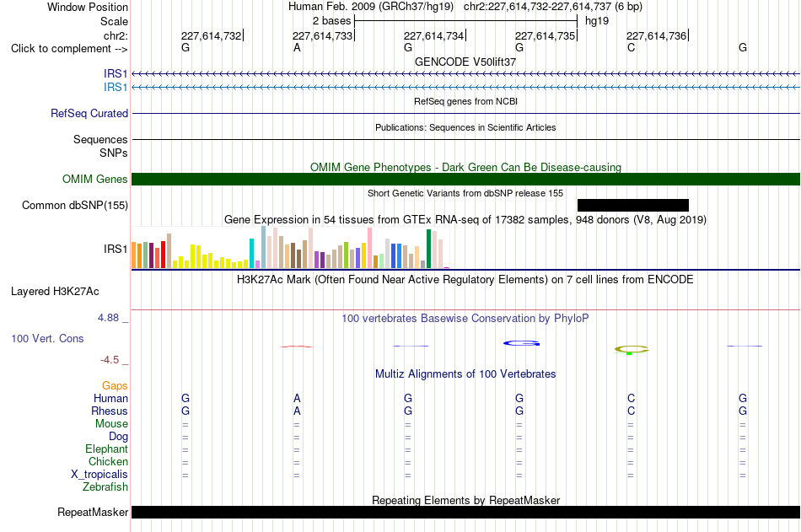This screenshot has height=532, width=801.
Task: Click the Zebrafish species label in Multiz
Action: 105,487
